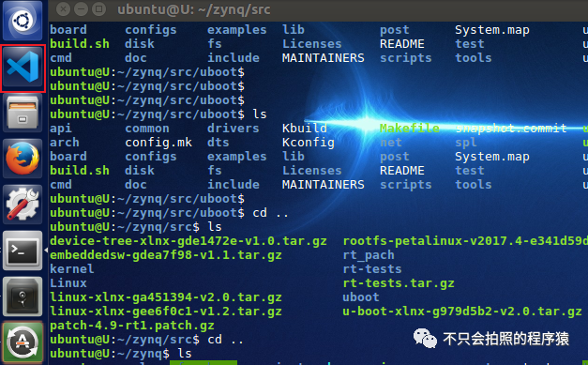This screenshot has width=588, height=365.
Task: Click patch-4.9-rt1.patch.gz file name
Action: pos(132,326)
